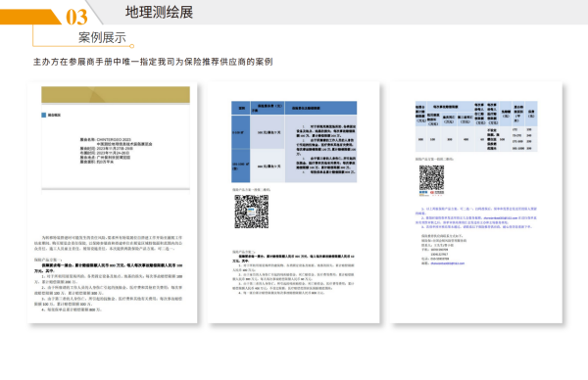Screen dimensions: 588x380
Task: Open the middle document page thumbnail
Action: pos(294,203)
